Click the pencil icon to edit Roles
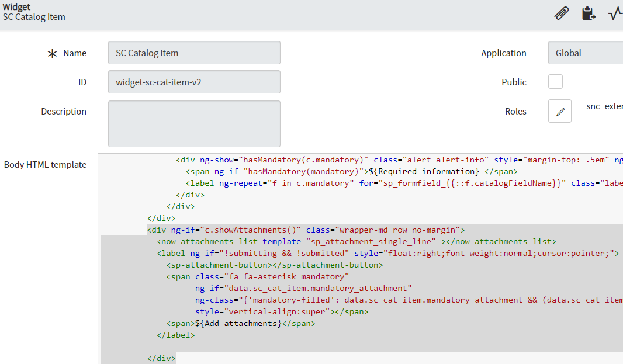Screen dimensions: 623x364 (x=559, y=111)
